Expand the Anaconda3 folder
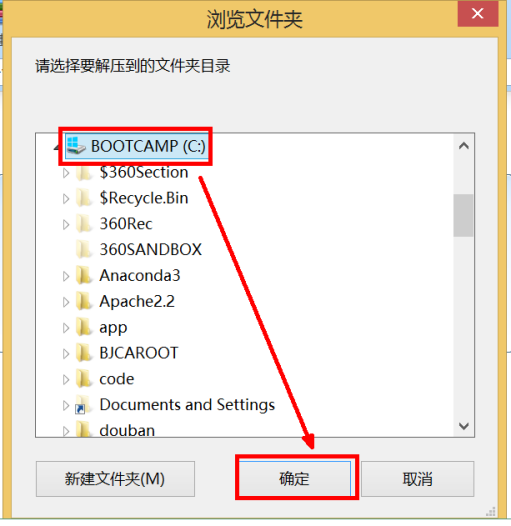This screenshot has width=511, height=526. [x=66, y=276]
